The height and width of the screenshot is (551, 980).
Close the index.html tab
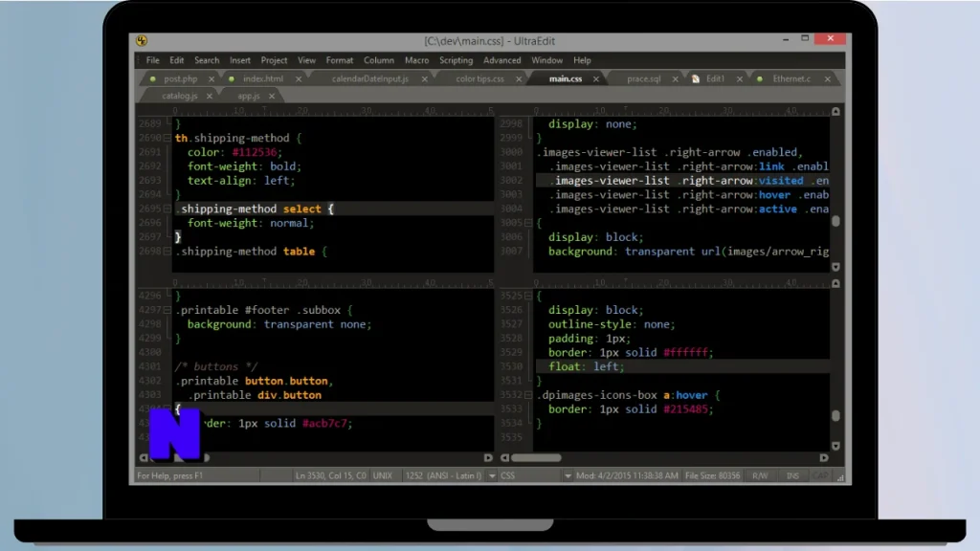pos(299,79)
